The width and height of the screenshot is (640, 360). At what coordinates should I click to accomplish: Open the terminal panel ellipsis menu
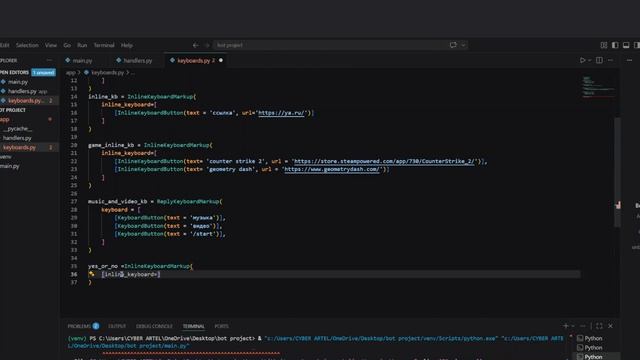click(x=583, y=326)
